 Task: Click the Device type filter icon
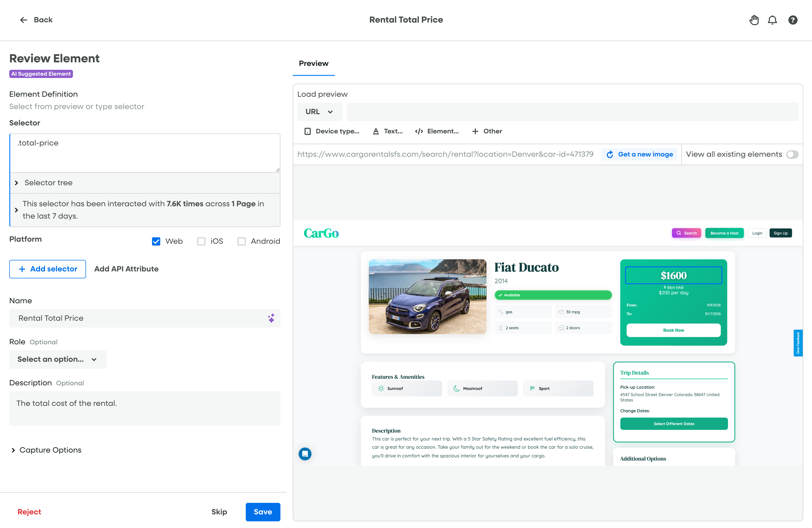click(307, 131)
